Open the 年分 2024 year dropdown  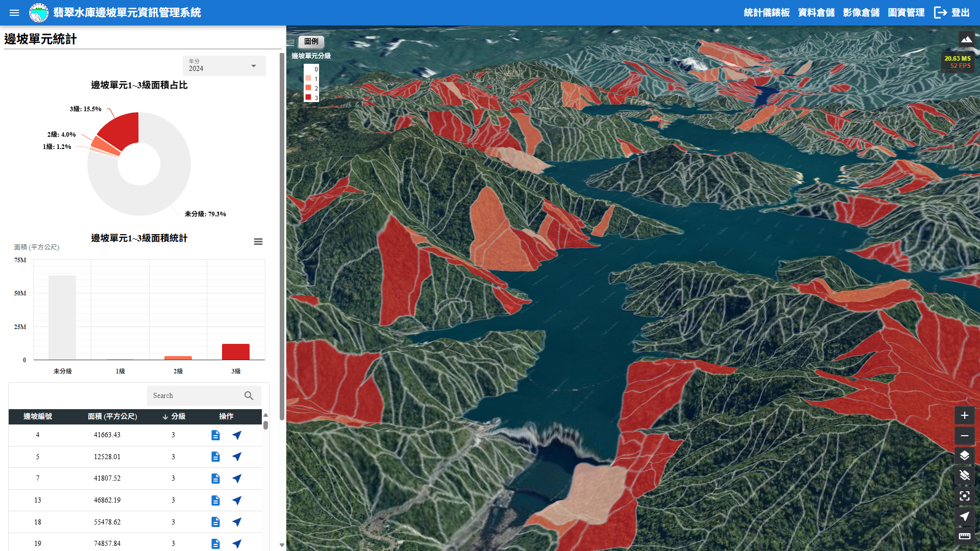[x=224, y=66]
